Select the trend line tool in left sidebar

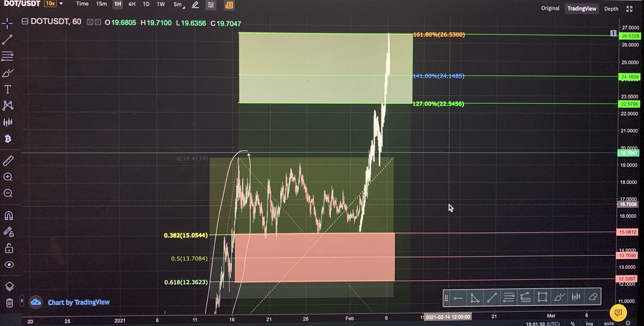pos(8,40)
